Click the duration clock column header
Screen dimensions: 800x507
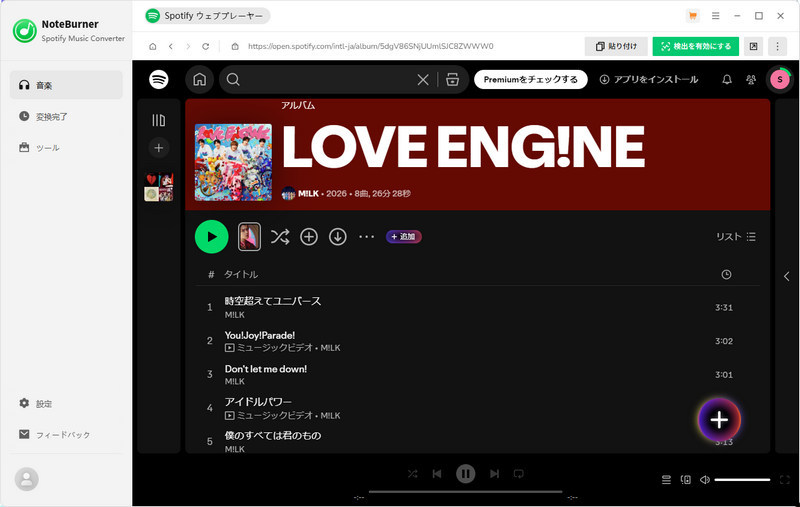(x=726, y=275)
